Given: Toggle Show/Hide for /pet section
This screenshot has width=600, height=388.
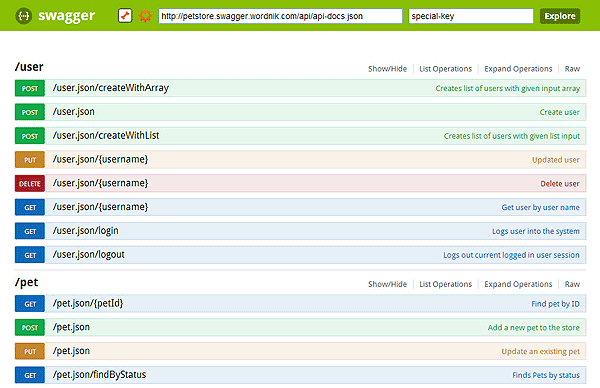Looking at the screenshot, I should coord(387,284).
